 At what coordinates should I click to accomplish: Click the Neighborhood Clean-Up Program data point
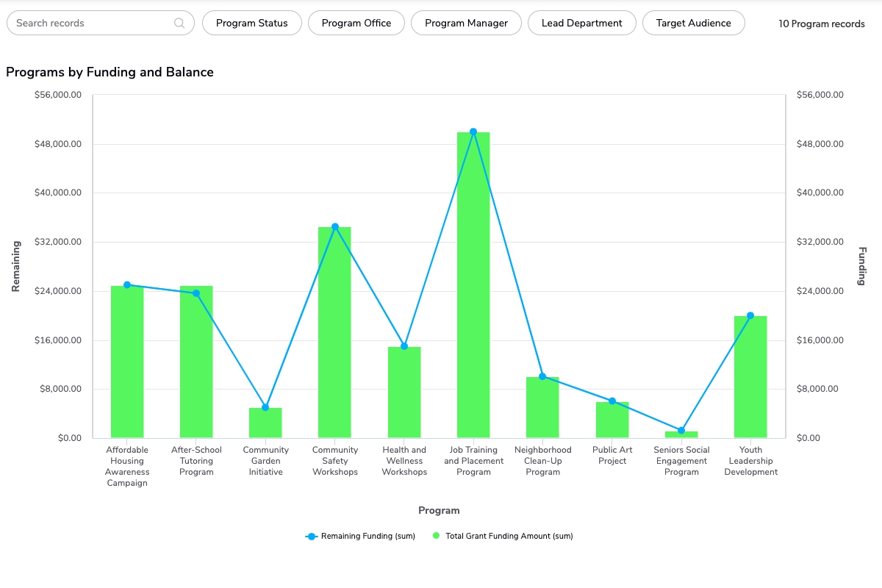(542, 376)
